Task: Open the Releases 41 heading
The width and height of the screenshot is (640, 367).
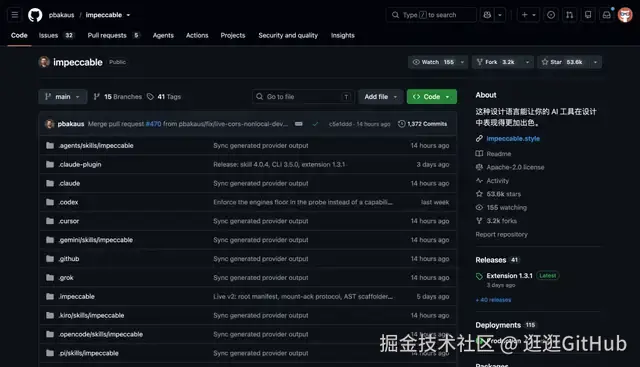Action: (x=497, y=260)
